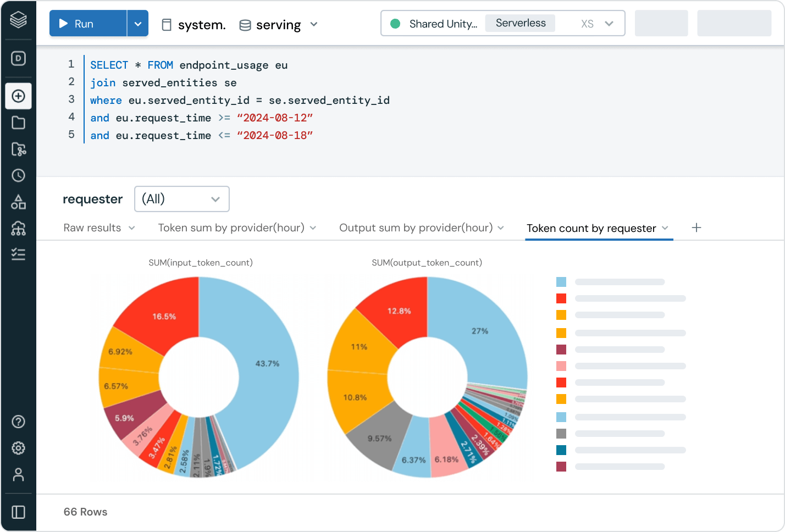Click the 43.7% slice in input token chart

click(268, 364)
